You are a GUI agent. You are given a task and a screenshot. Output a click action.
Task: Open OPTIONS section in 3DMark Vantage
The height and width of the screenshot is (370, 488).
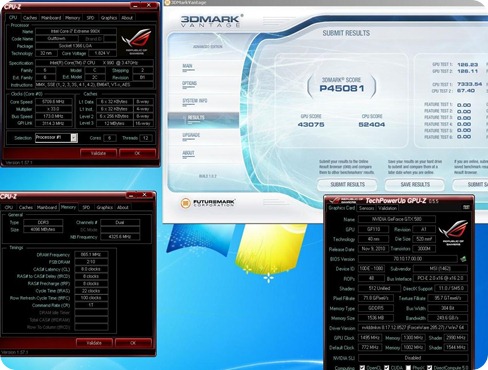point(189,84)
